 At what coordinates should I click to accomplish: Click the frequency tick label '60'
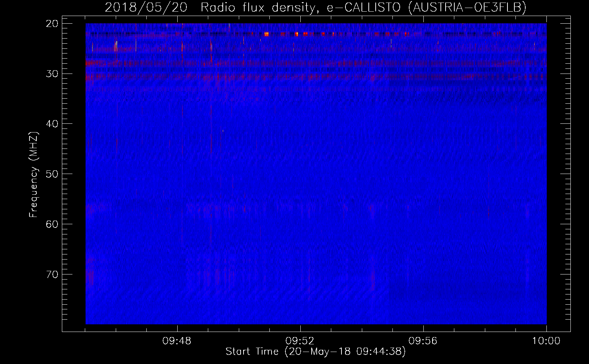point(52,224)
